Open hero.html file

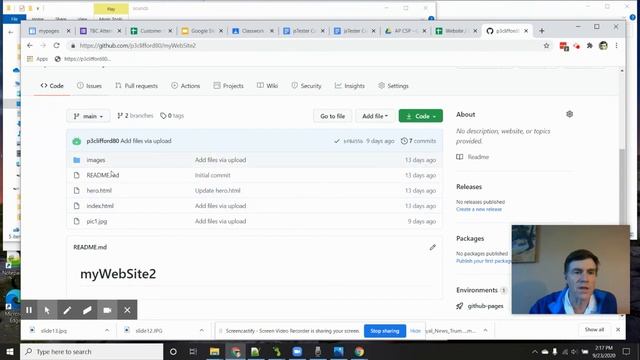tap(99, 191)
